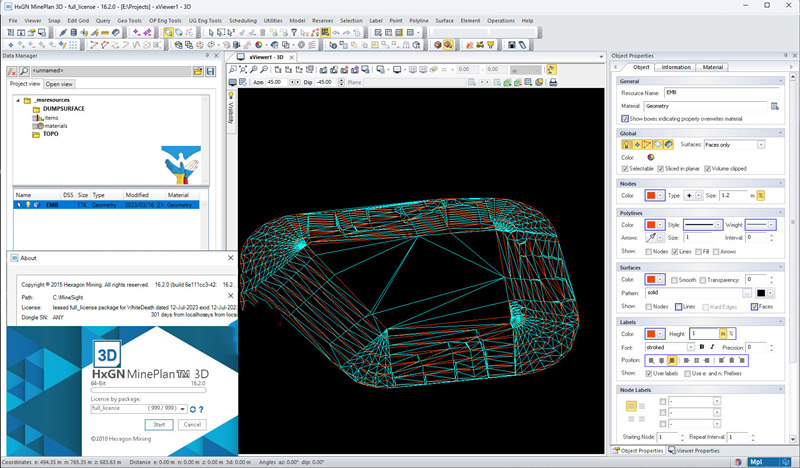Switch to the Open view tab

click(x=59, y=84)
